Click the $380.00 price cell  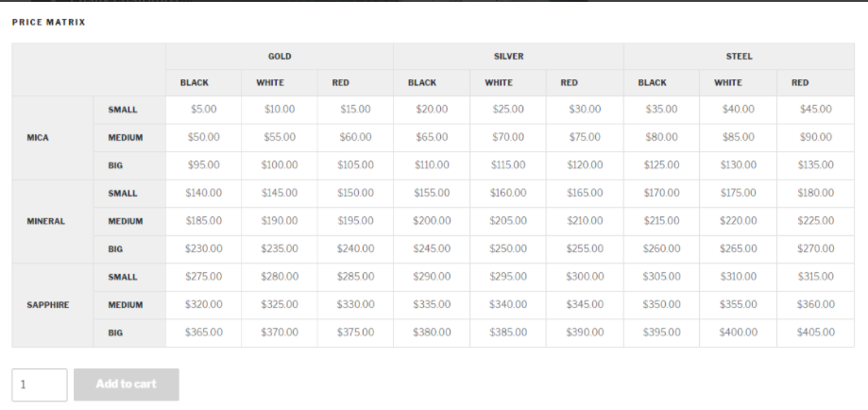(x=432, y=333)
